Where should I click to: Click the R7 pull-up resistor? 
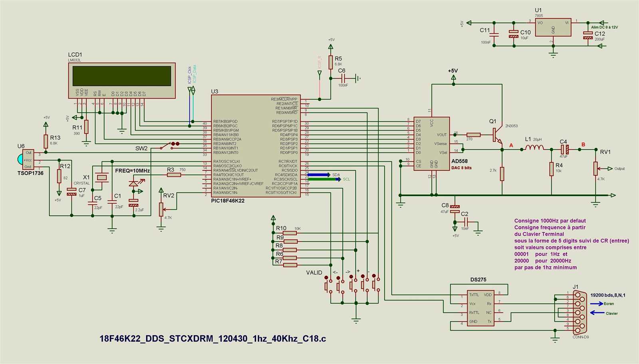pos(290,265)
